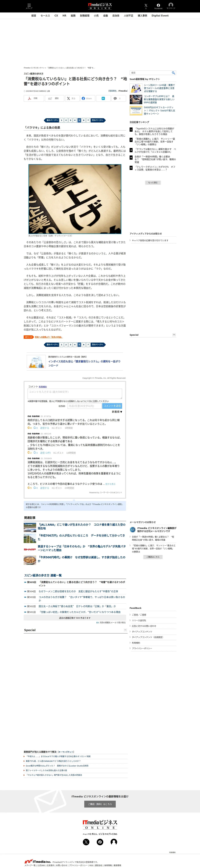The image size is (200, 868).
Task: Click the publication date clock icon
Action: point(24,91)
